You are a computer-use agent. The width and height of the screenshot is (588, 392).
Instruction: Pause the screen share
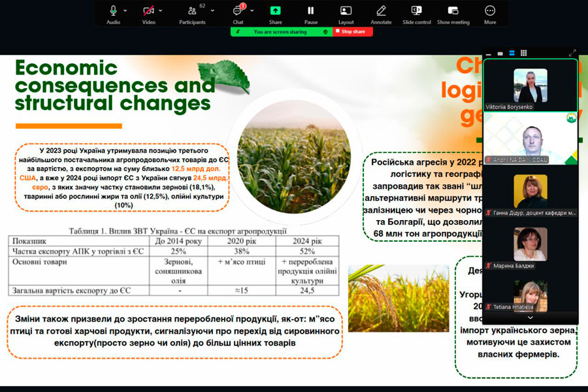(310, 11)
